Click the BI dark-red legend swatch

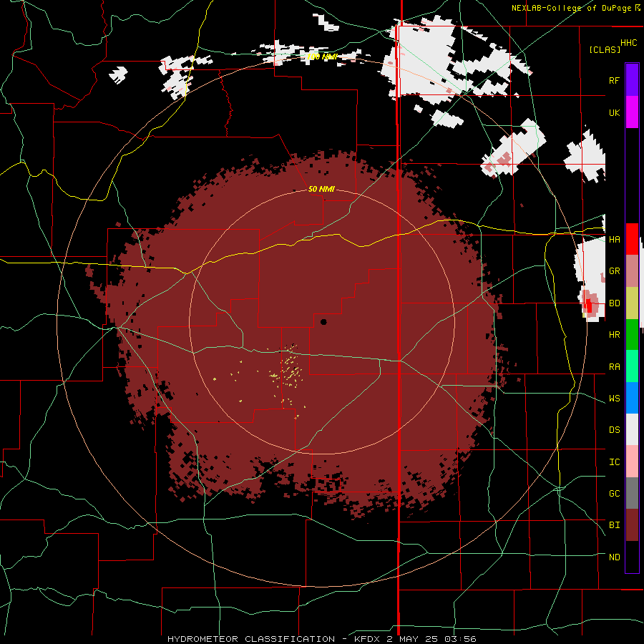pyautogui.click(x=632, y=525)
